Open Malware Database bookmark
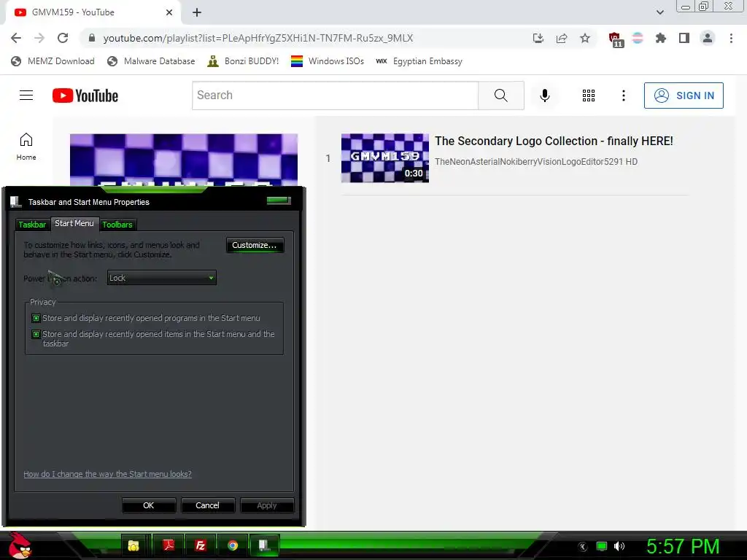 [151, 61]
